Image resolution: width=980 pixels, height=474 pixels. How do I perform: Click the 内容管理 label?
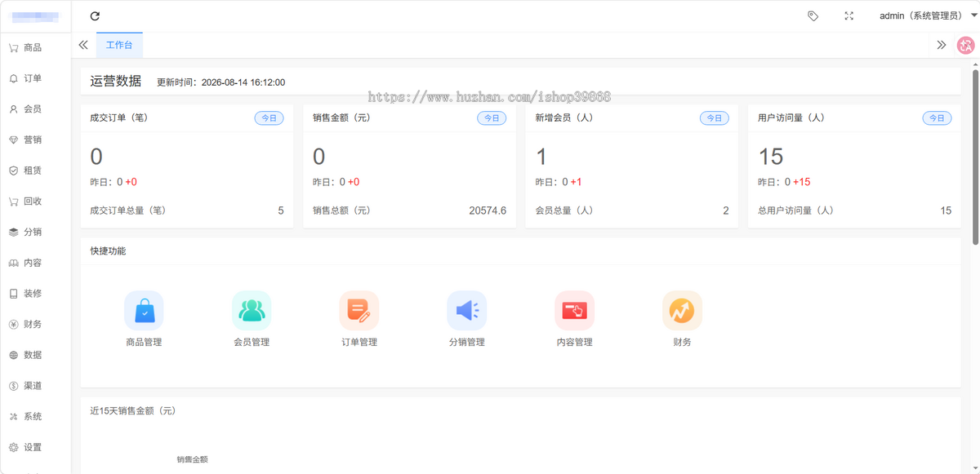(x=574, y=342)
